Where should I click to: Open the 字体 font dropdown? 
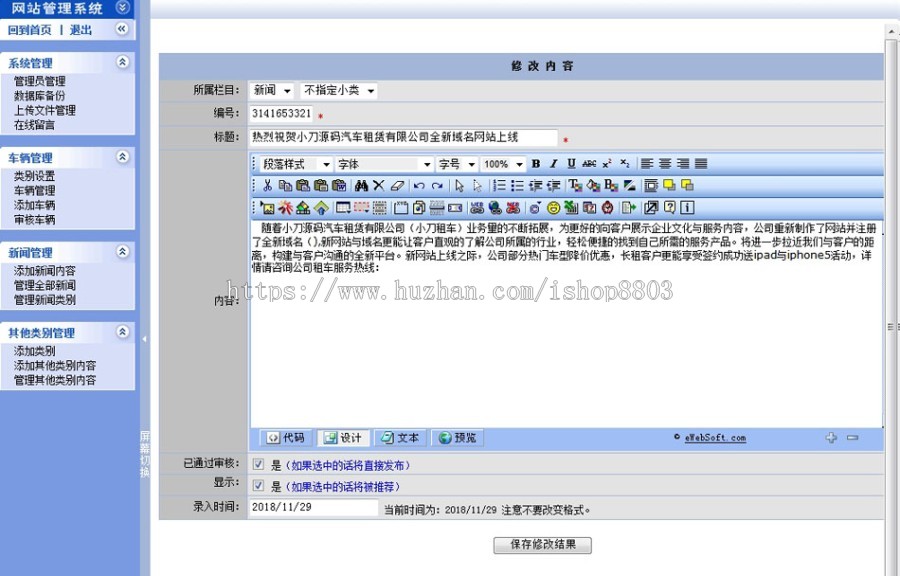click(384, 164)
